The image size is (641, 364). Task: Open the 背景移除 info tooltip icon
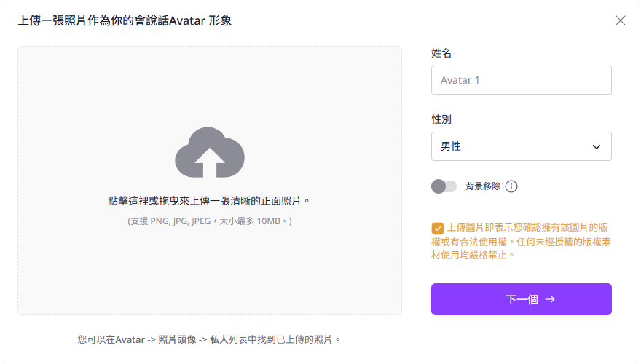point(511,186)
